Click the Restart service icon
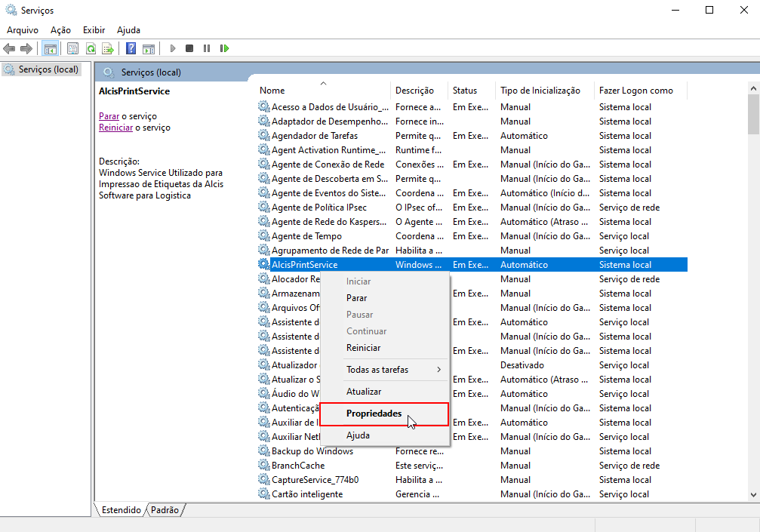The width and height of the screenshot is (760, 532). [x=224, y=48]
